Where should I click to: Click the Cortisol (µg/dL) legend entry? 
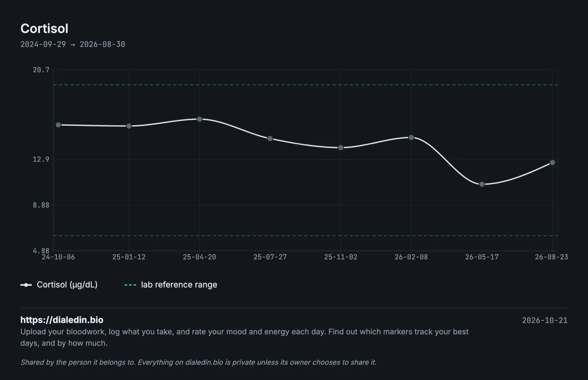tap(59, 285)
